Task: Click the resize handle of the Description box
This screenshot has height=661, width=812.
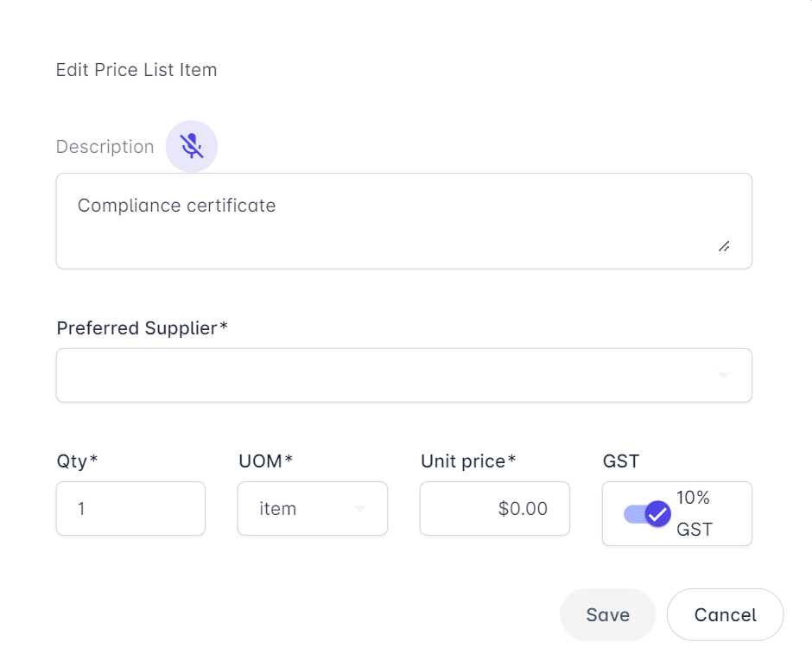Action: (x=724, y=247)
